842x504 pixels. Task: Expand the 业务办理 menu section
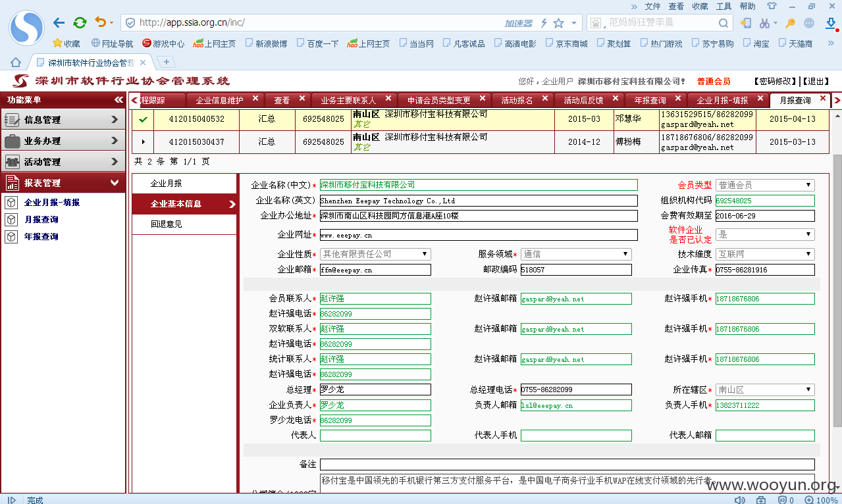(63, 141)
